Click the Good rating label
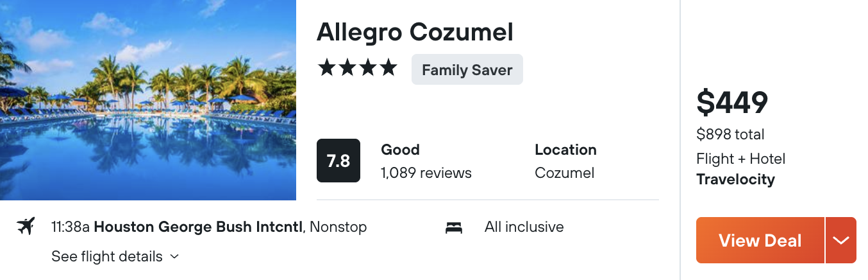Image resolution: width=868 pixels, height=280 pixels. pos(401,150)
